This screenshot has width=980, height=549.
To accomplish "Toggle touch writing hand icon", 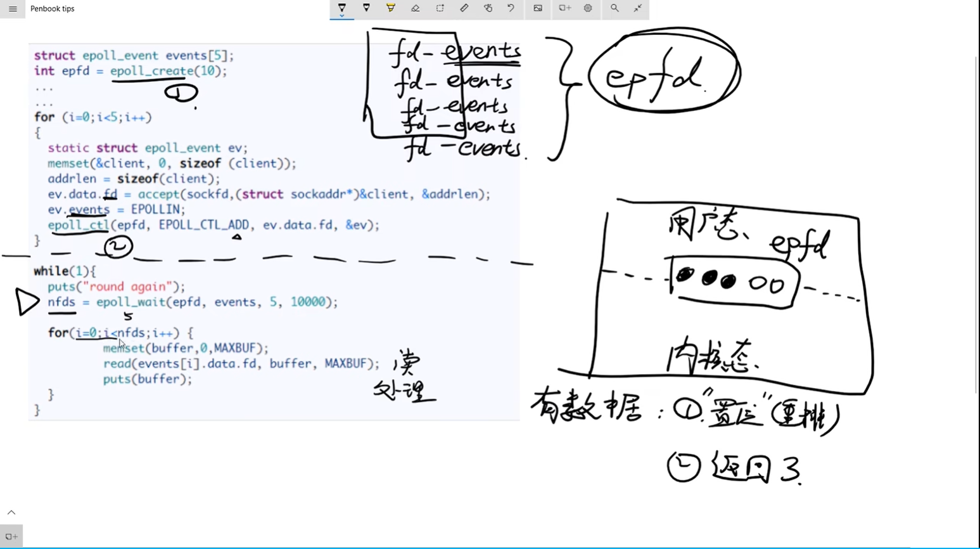I will (x=488, y=8).
